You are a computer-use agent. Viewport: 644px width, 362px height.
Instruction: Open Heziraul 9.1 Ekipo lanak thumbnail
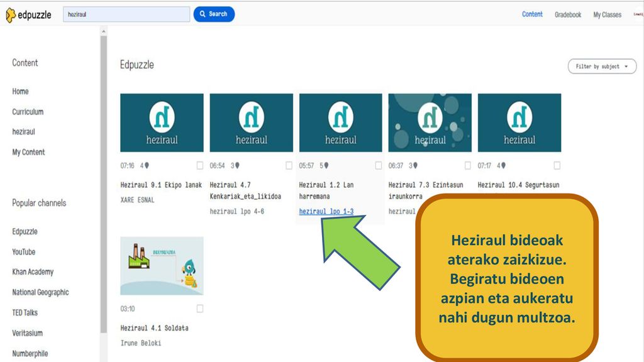(x=162, y=123)
